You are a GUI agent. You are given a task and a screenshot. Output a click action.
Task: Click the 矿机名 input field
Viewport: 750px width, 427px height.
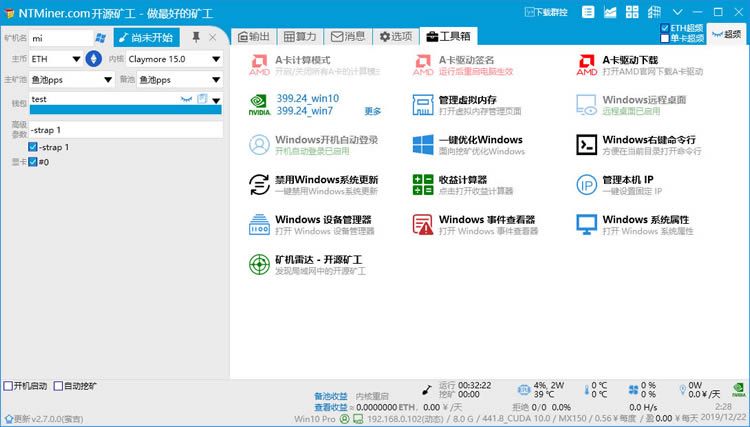(x=61, y=38)
